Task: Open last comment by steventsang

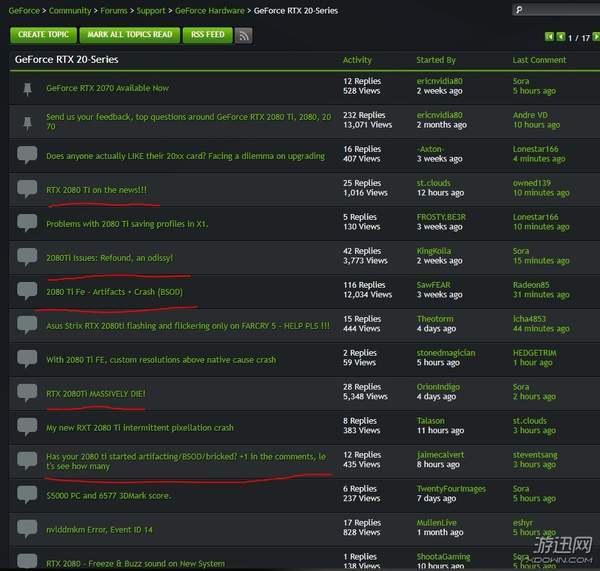Action: tap(535, 455)
